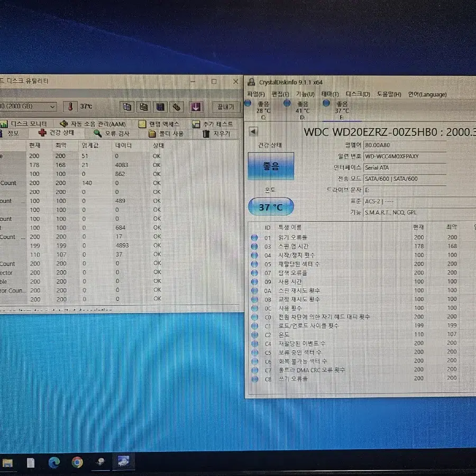Select the data value 4083 cell

pos(122,165)
